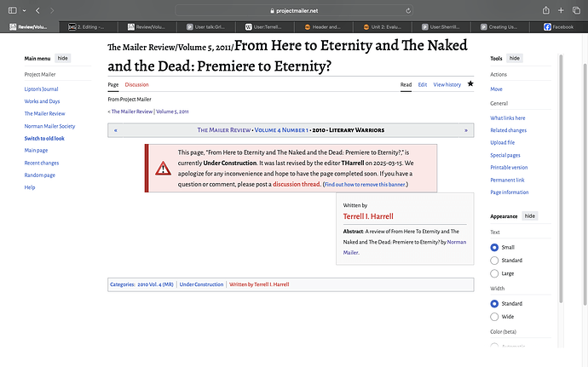588x367 pixels.
Task: Switch to the 'Header and...' tab
Action: click(x=323, y=27)
